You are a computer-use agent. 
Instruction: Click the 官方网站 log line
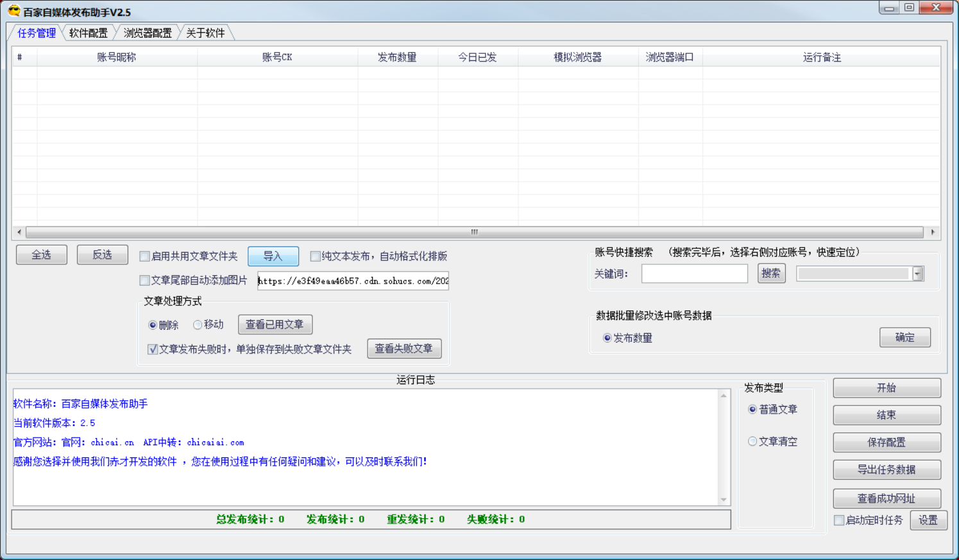(x=129, y=443)
